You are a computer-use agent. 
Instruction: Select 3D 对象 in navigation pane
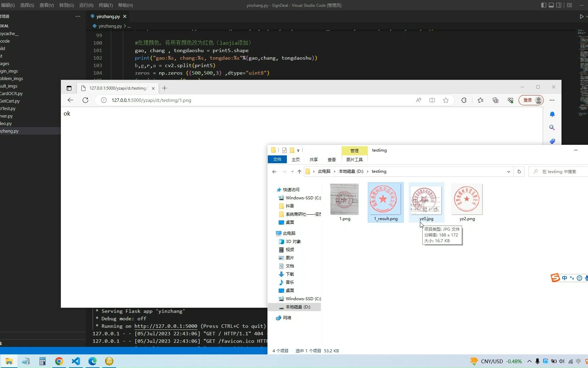click(x=293, y=242)
